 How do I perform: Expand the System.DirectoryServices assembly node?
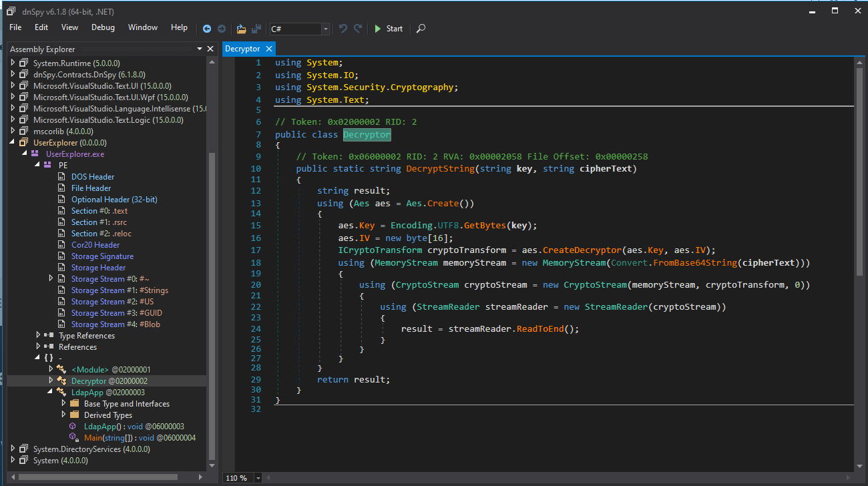[13, 449]
